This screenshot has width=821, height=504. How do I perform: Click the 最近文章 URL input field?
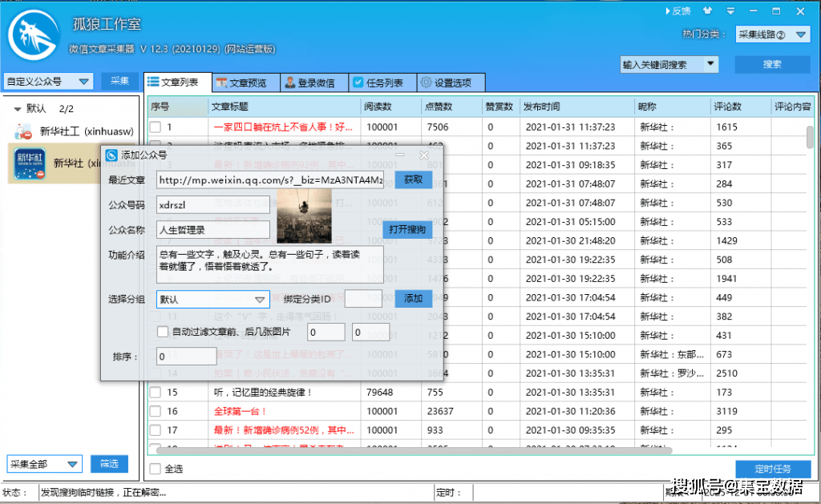(270, 180)
